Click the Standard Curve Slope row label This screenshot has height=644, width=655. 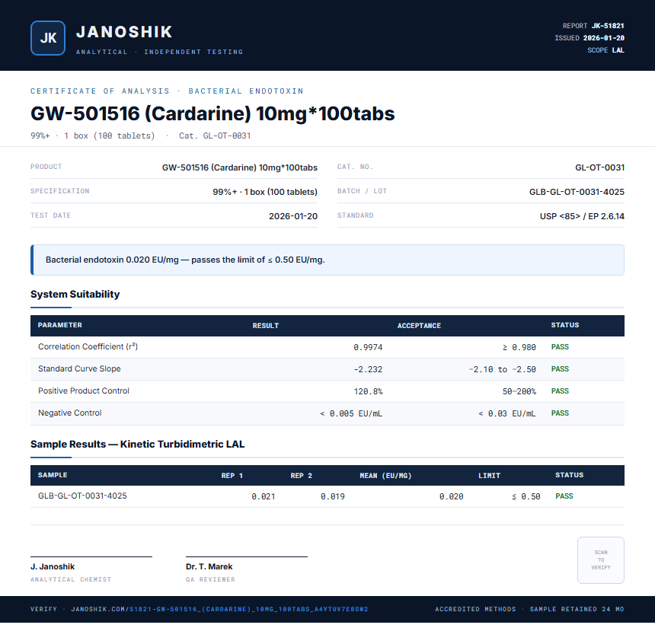point(79,368)
